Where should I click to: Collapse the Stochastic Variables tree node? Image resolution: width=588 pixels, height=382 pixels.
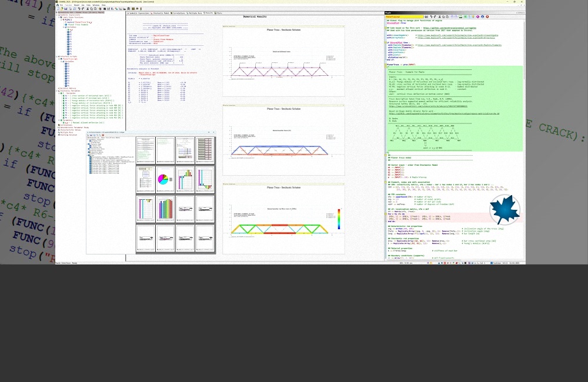tap(58, 90)
